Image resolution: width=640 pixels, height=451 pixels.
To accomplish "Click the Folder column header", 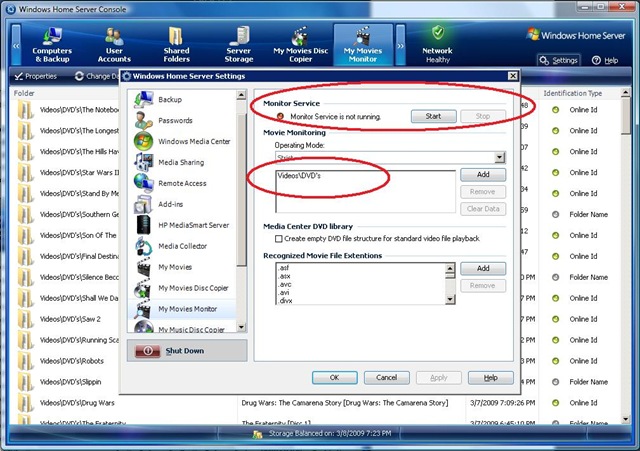I will [x=24, y=93].
